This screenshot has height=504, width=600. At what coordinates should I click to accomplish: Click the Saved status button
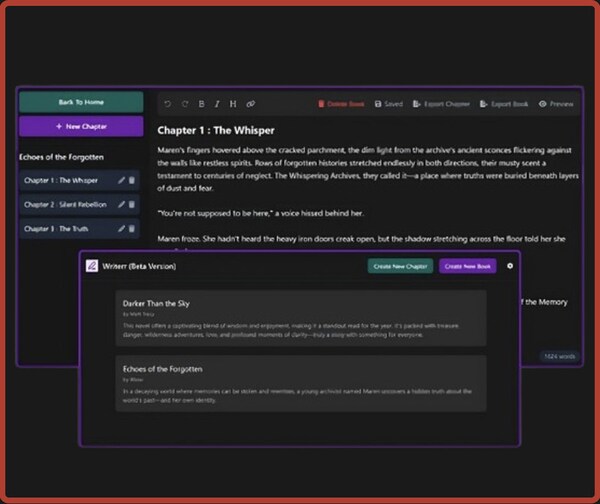[389, 104]
